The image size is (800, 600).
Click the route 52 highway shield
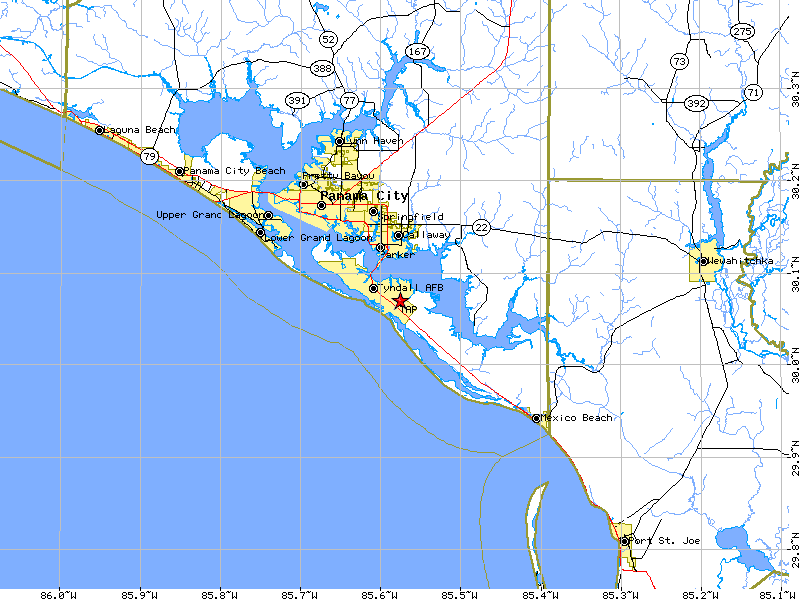click(x=329, y=39)
